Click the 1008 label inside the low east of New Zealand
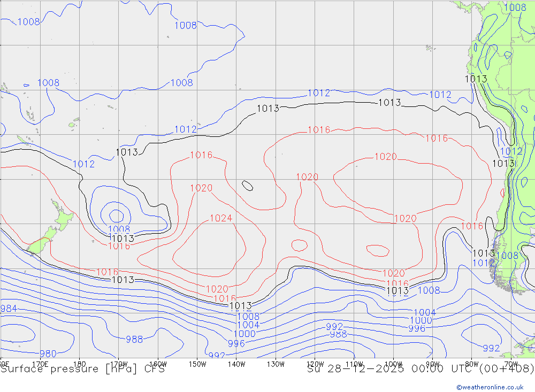Screen dimensions: 535x392 pyautogui.click(x=119, y=229)
